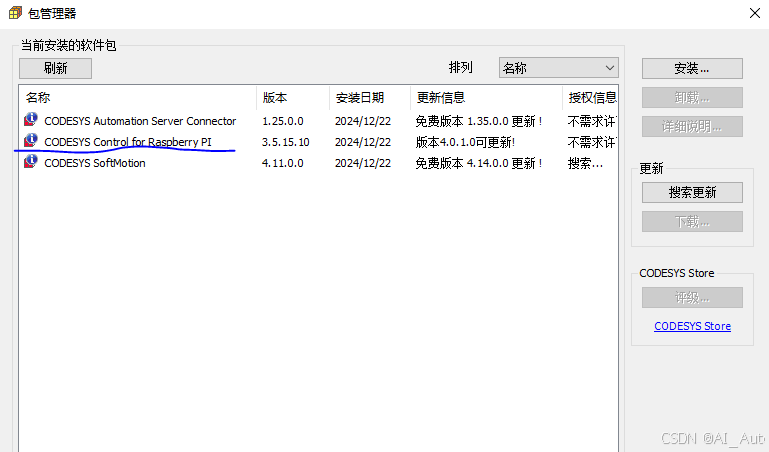
Task: Click update info 免费版本 1.35.0.0 更新
Action: [479, 121]
